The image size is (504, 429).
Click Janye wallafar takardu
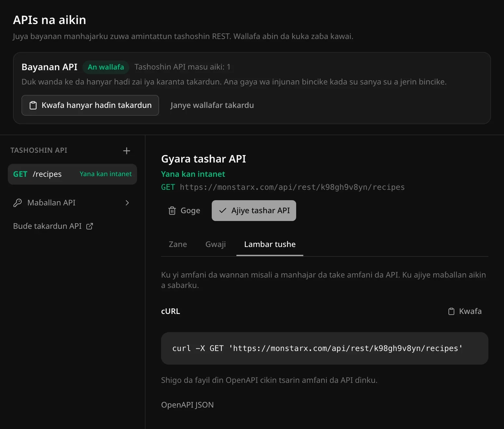point(212,105)
